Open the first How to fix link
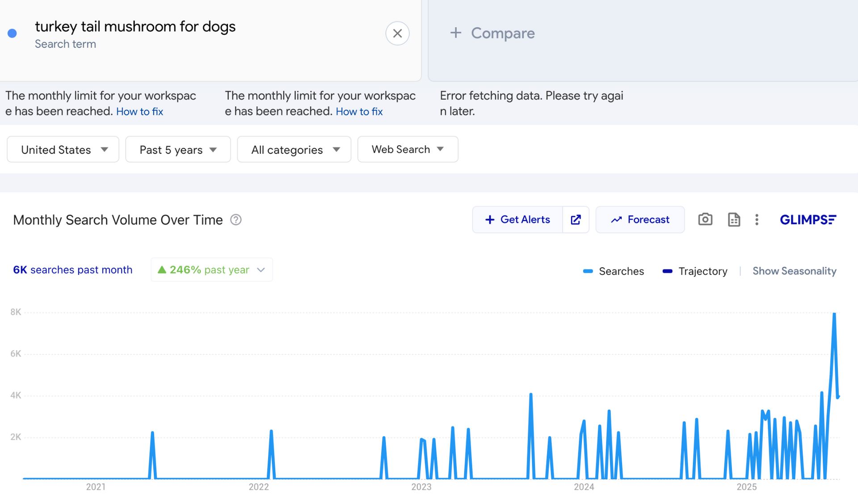The height and width of the screenshot is (504, 858). [x=139, y=112]
